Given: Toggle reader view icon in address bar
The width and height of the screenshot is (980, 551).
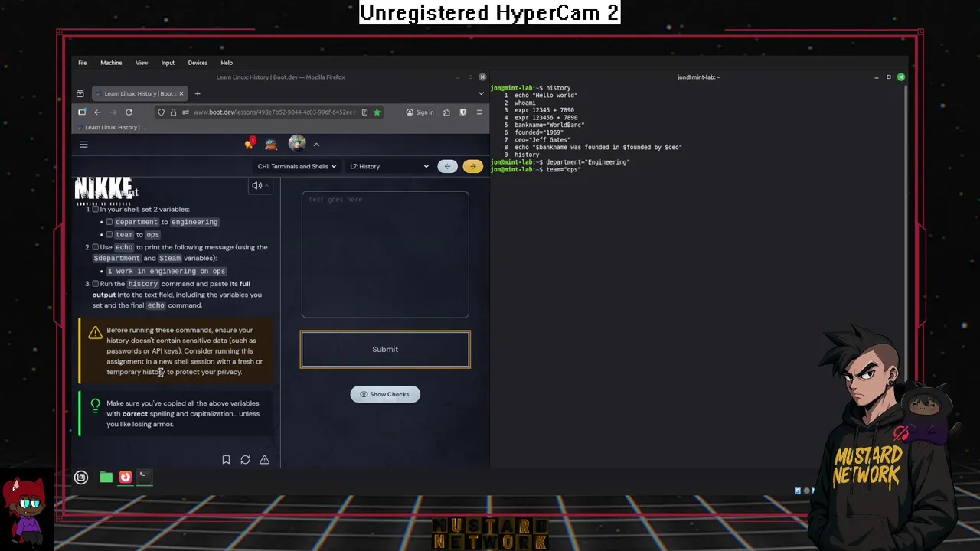Looking at the screenshot, I should pos(364,112).
